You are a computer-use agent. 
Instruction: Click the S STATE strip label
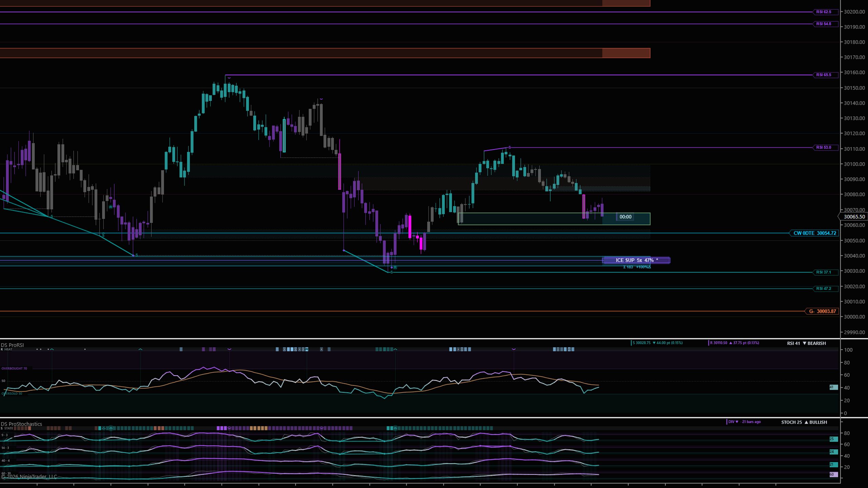(x=7, y=428)
